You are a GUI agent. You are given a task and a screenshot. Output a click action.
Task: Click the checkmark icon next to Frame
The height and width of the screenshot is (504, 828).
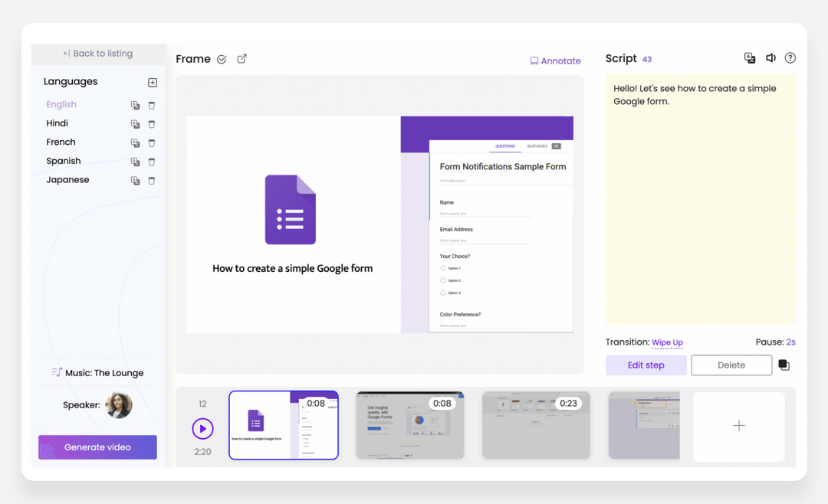coord(222,59)
